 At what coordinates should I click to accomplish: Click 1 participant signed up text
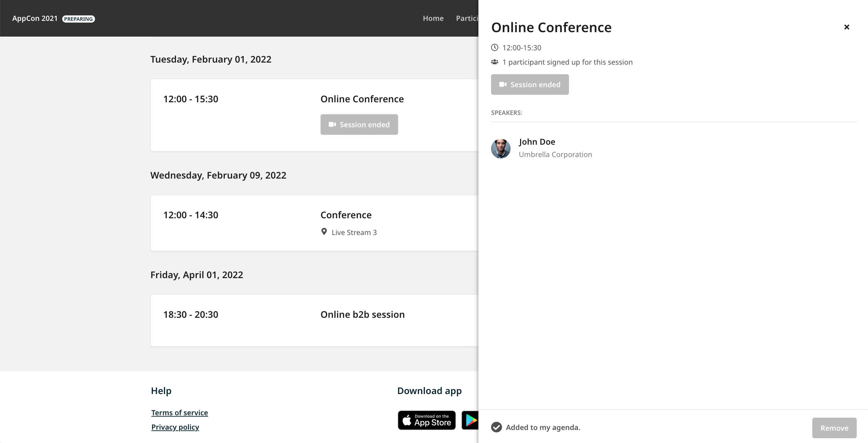[567, 62]
